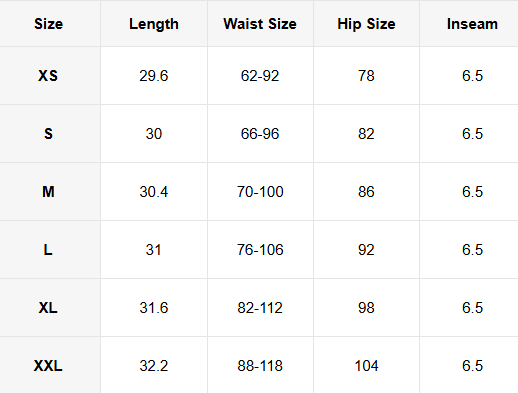Screen dimensions: 518x393
Task: Click the 66-96 waist size cell
Action: coord(260,134)
